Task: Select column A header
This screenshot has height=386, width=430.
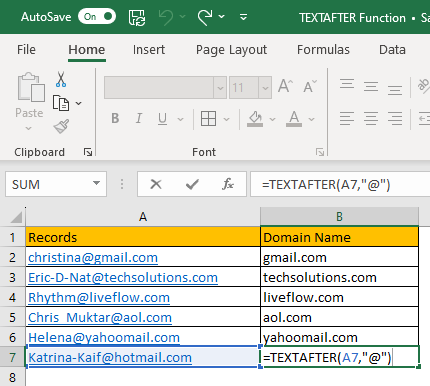Action: point(143,217)
